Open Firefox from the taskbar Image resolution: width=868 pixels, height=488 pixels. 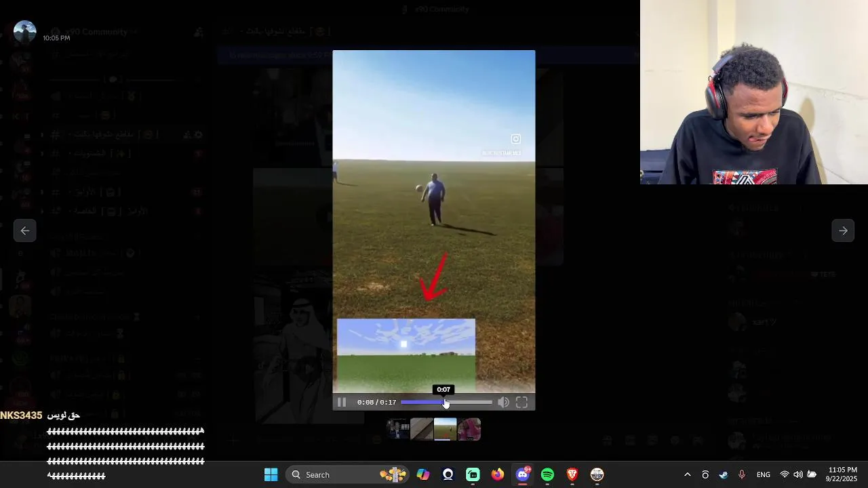498,474
